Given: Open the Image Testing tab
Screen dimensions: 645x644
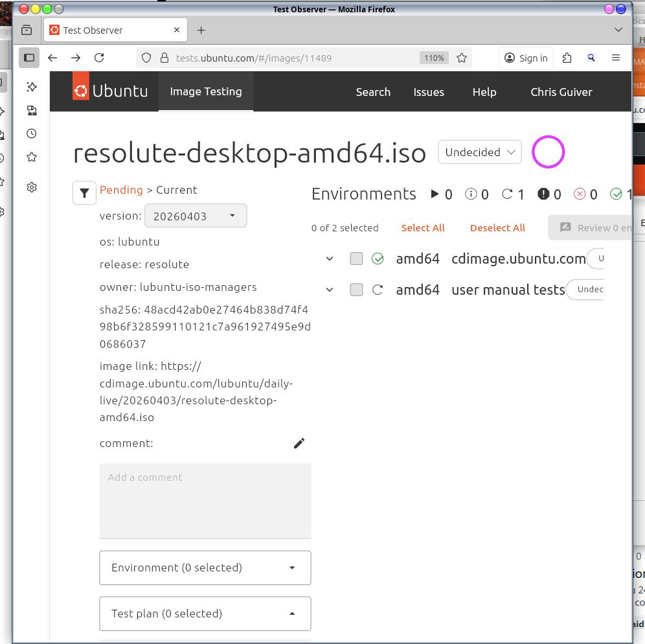Looking at the screenshot, I should tap(205, 91).
